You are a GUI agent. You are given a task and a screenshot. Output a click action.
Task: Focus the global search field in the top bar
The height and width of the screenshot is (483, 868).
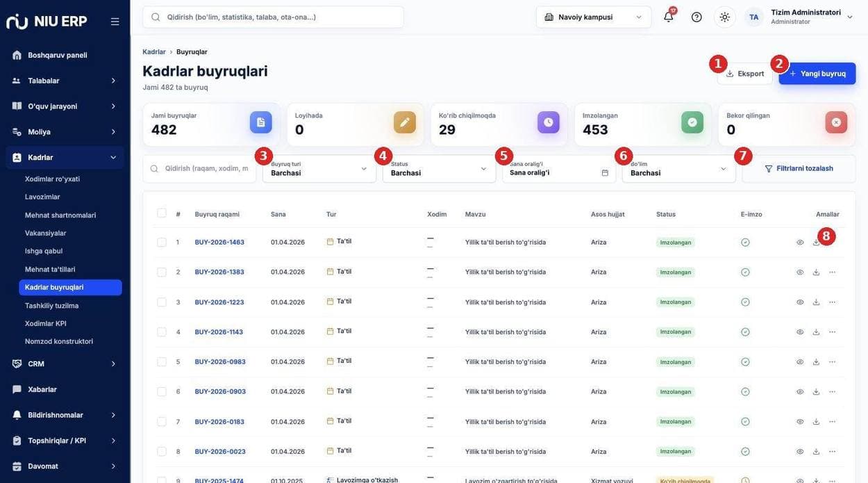coord(273,17)
